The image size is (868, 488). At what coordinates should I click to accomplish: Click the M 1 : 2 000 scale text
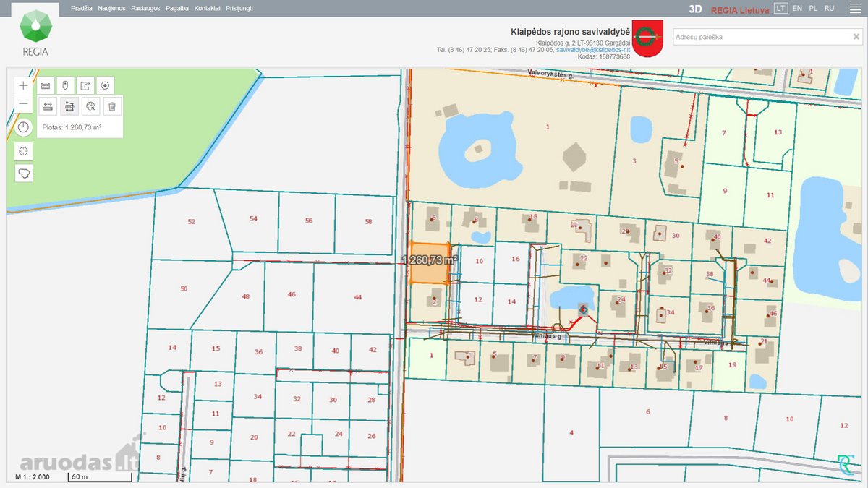pyautogui.click(x=33, y=477)
